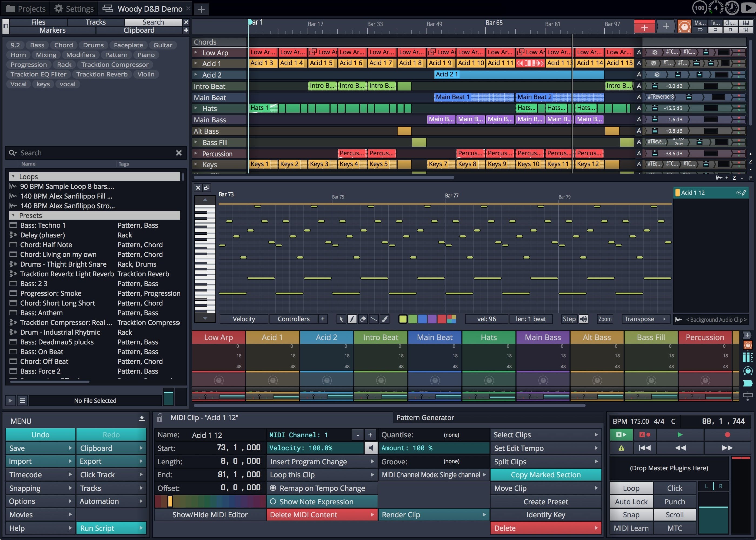Select the eraser tool in the MIDI editor
756x540 pixels.
click(363, 319)
